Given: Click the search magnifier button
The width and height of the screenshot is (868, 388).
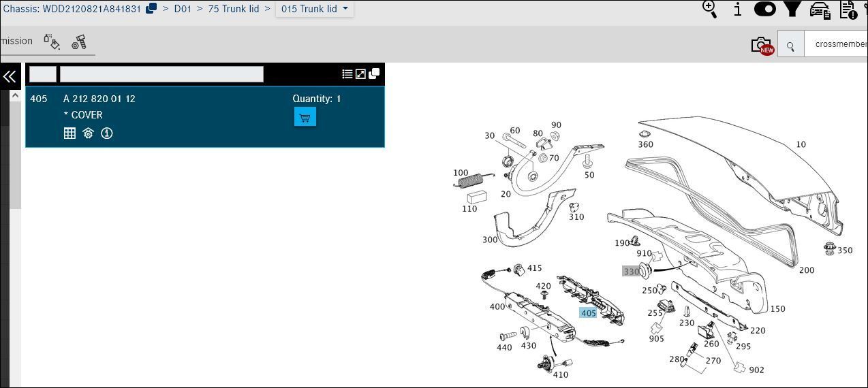Looking at the screenshot, I should (x=790, y=46).
